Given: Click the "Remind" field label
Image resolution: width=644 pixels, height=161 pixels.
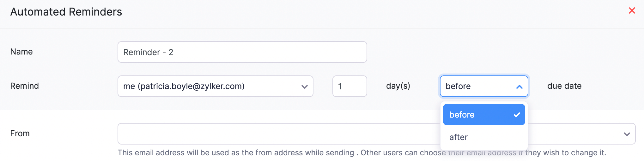Looking at the screenshot, I should pos(25,86).
